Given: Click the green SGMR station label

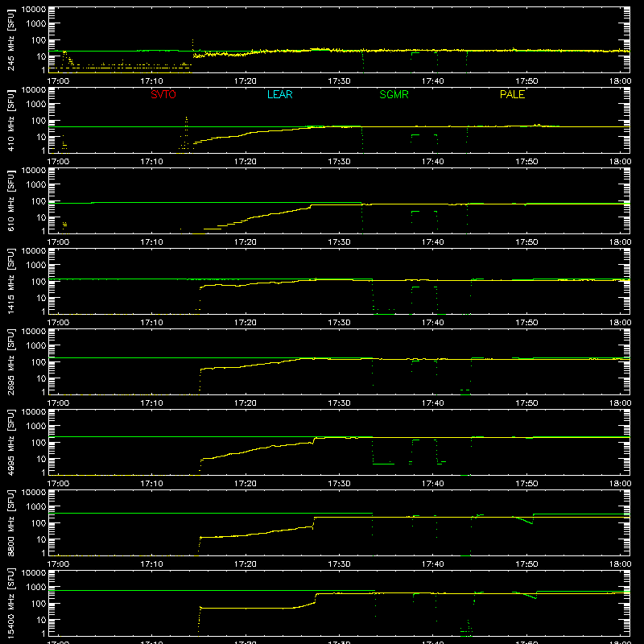Looking at the screenshot, I should tap(394, 94).
